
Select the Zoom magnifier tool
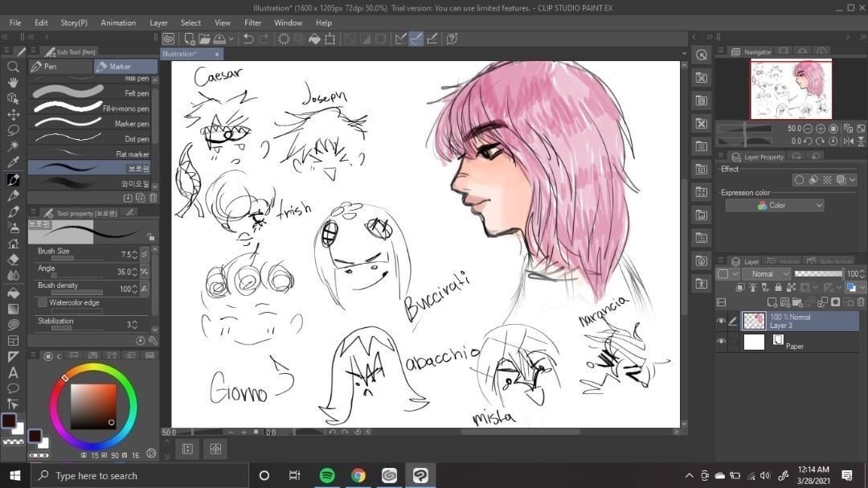click(x=13, y=67)
